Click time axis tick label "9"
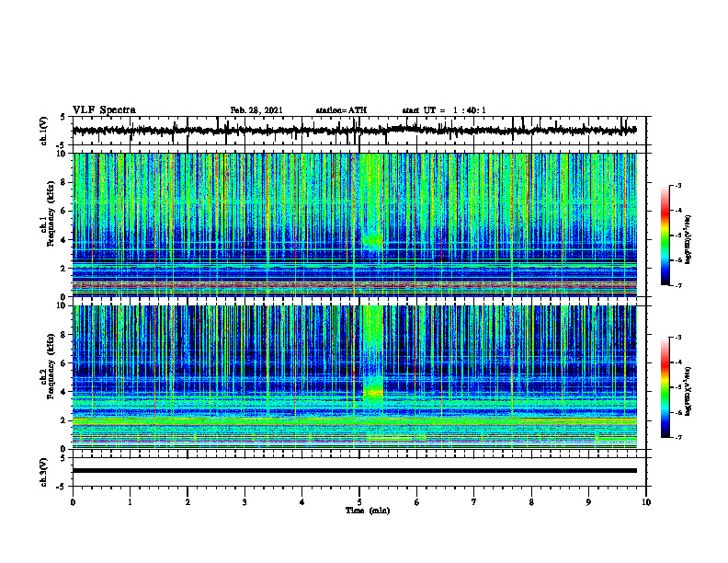This screenshot has width=728, height=563. click(588, 502)
